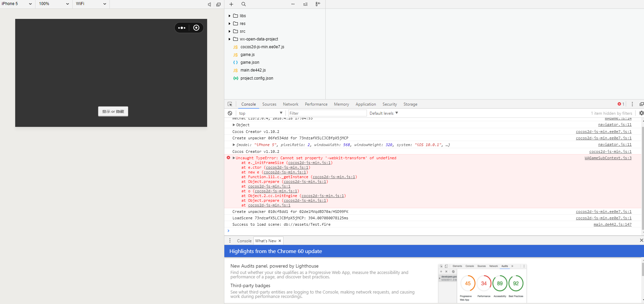Open source link for LoadScene log row
Viewport: 644px width, 304px height.
tap(604, 218)
